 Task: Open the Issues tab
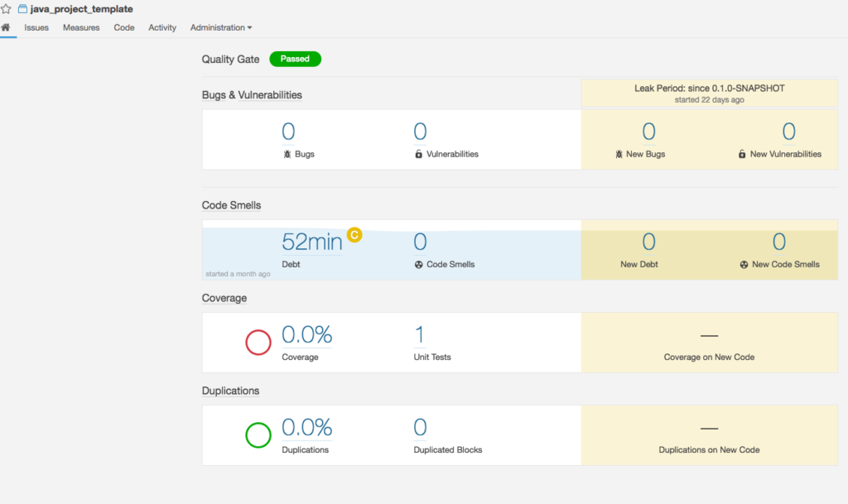[36, 27]
